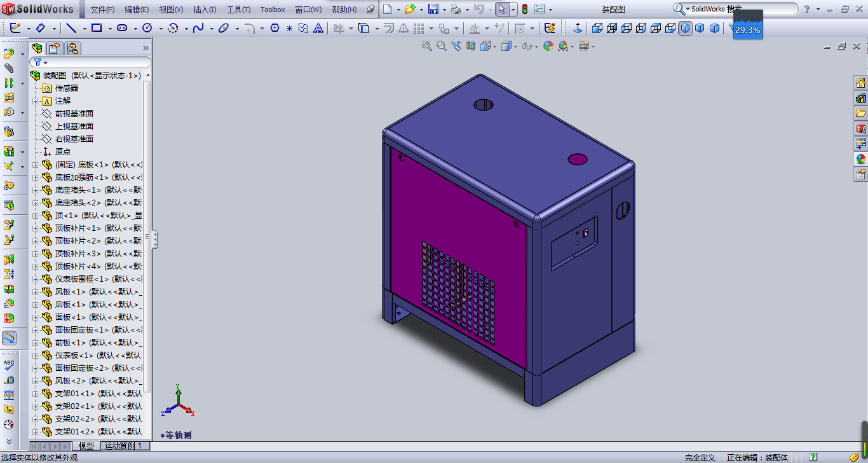This screenshot has height=463, width=868.
Task: Select the Corner Rectangle sketch tool
Action: [x=97, y=28]
